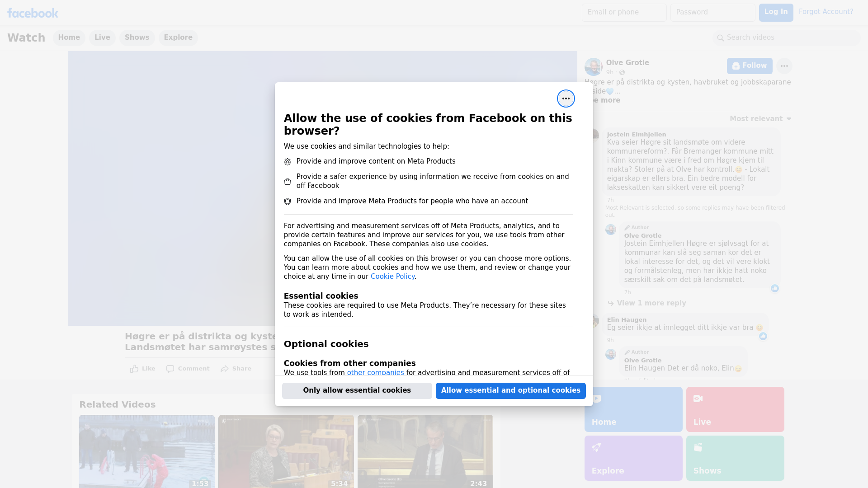Follow Olve Grotle
This screenshot has height=488, width=868.
pos(750,66)
